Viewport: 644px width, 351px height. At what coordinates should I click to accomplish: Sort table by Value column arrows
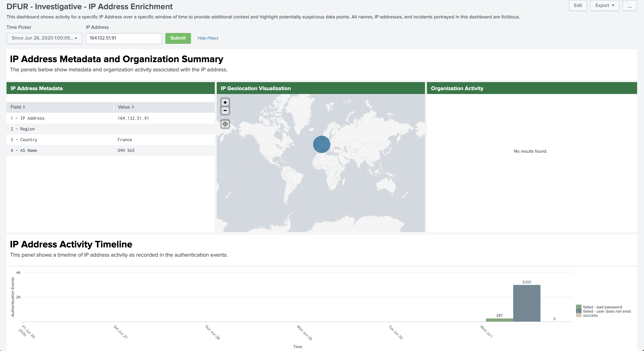[133, 107]
